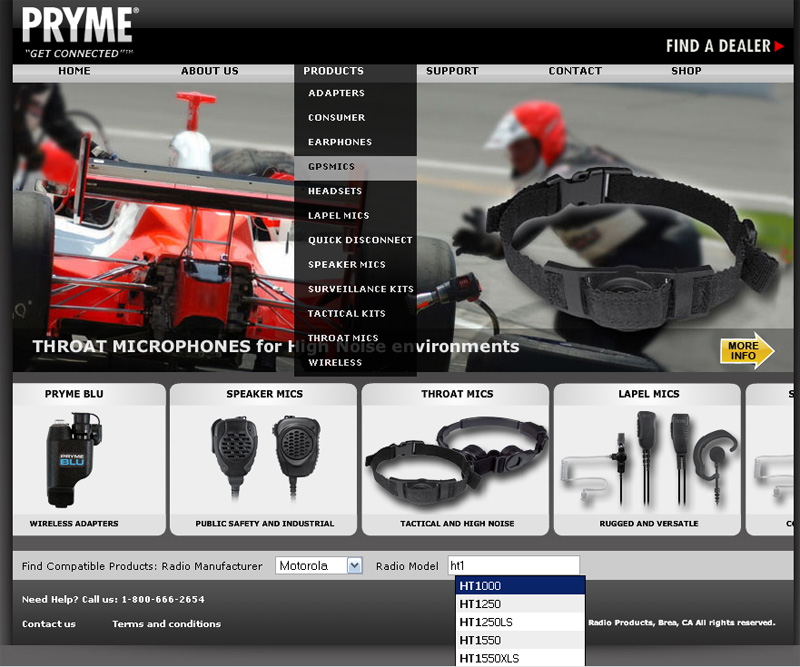The width and height of the screenshot is (800, 667).
Task: Open the Lapel Mics card image
Action: pos(649,459)
